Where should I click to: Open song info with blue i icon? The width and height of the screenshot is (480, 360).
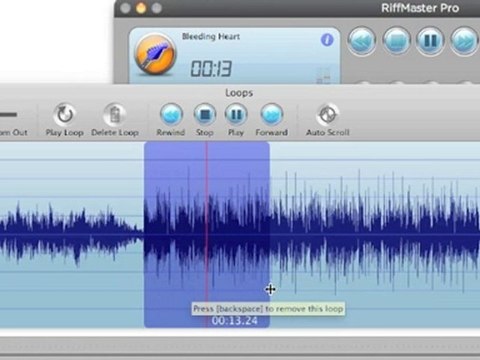[327, 40]
